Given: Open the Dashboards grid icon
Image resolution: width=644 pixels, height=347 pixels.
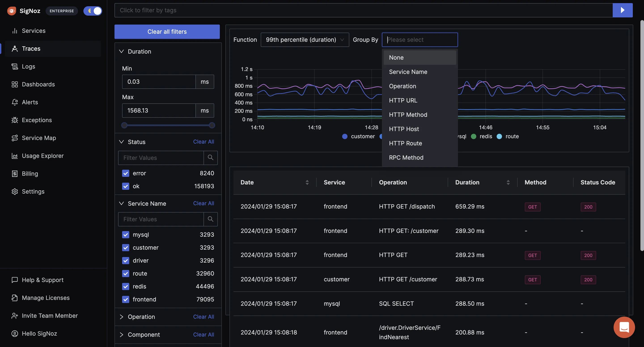Looking at the screenshot, I should click(15, 84).
